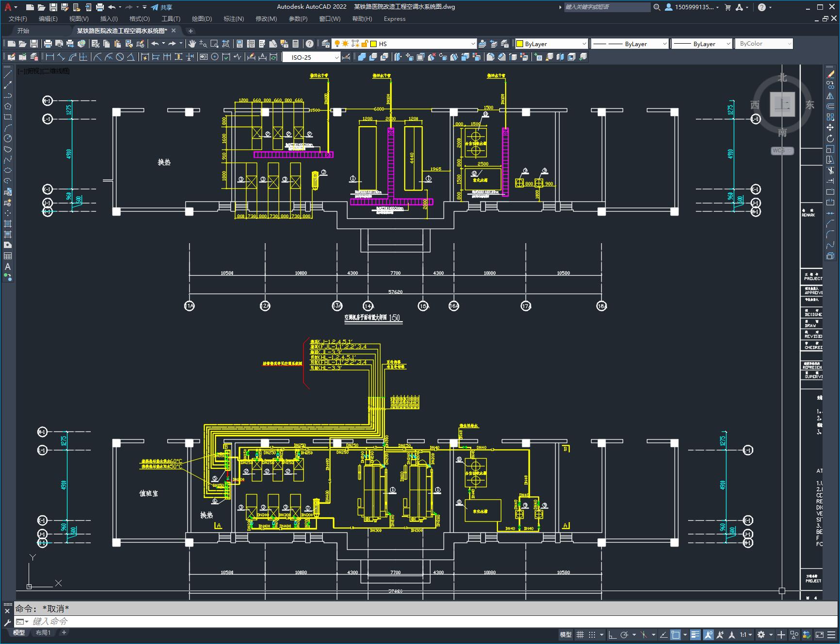Add a new layout with plus button

pyautogui.click(x=64, y=632)
